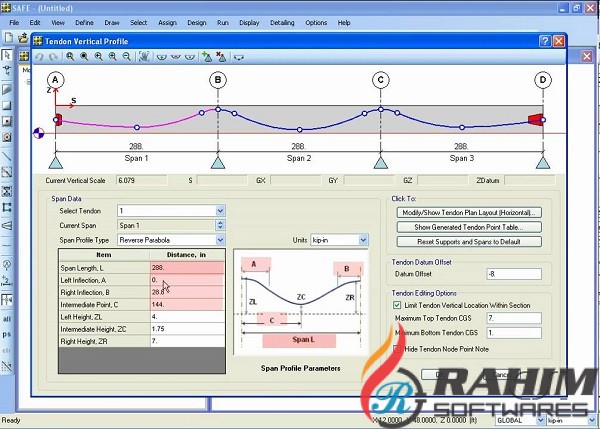Click the Intermediate Height, ZC value 1.75
The width and height of the screenshot is (600, 429).
(x=187, y=329)
